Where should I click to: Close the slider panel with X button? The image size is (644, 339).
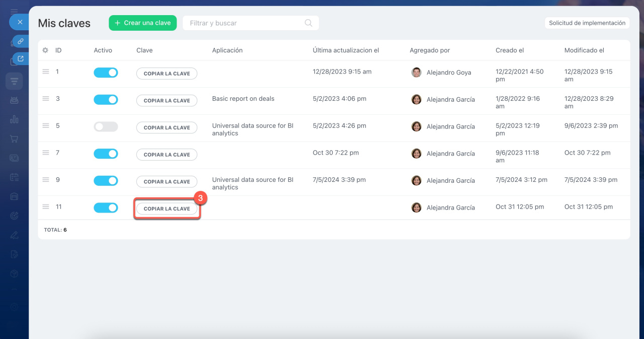20,22
